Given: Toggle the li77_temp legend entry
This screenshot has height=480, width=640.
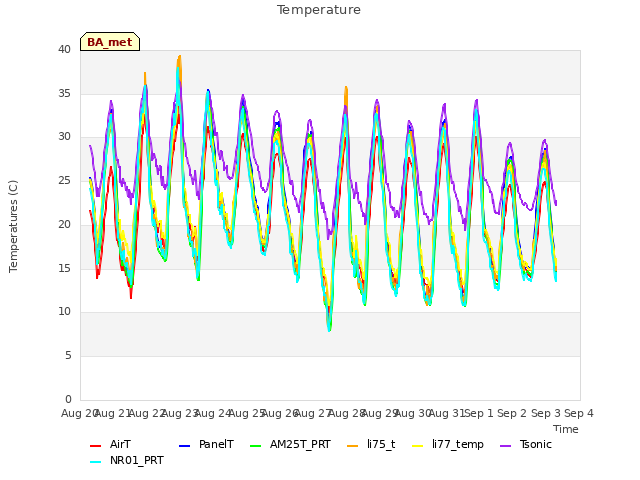Looking at the screenshot, I should (x=448, y=444).
